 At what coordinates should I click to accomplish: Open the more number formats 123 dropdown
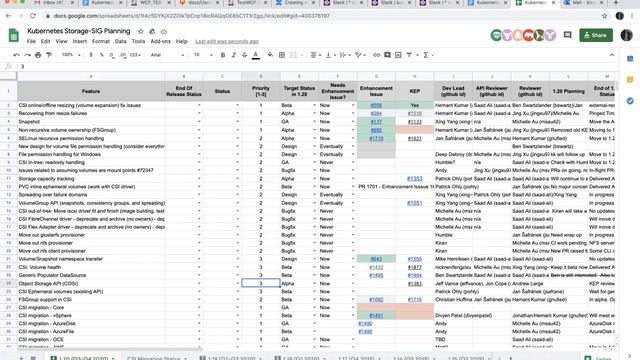[x=135, y=55]
